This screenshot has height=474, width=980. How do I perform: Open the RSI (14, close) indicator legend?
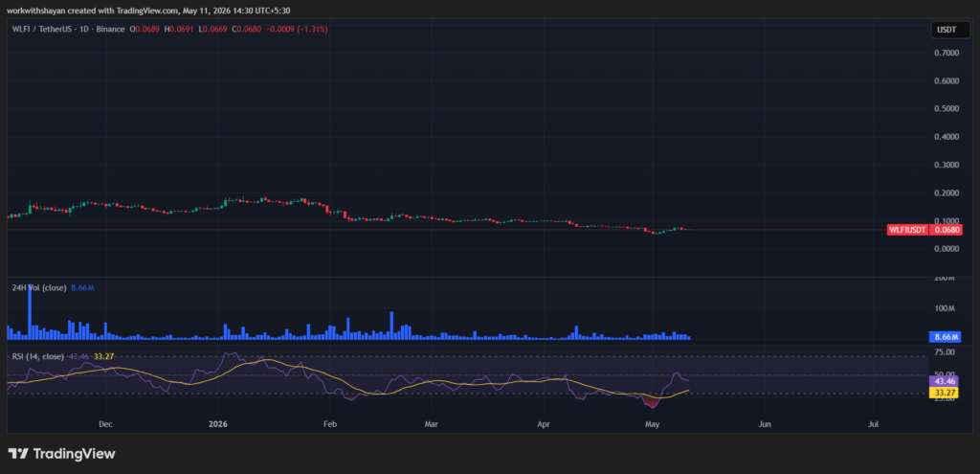tap(38, 356)
